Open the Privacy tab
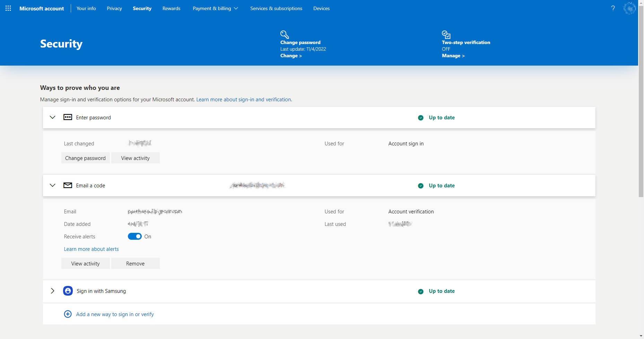Screen dimensions: 644x339 pyautogui.click(x=114, y=8)
